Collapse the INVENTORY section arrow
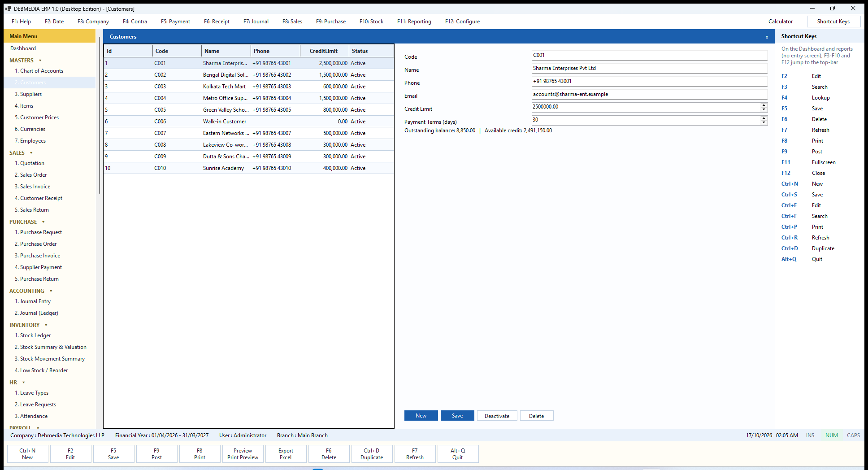This screenshot has height=470, width=868. click(x=46, y=325)
